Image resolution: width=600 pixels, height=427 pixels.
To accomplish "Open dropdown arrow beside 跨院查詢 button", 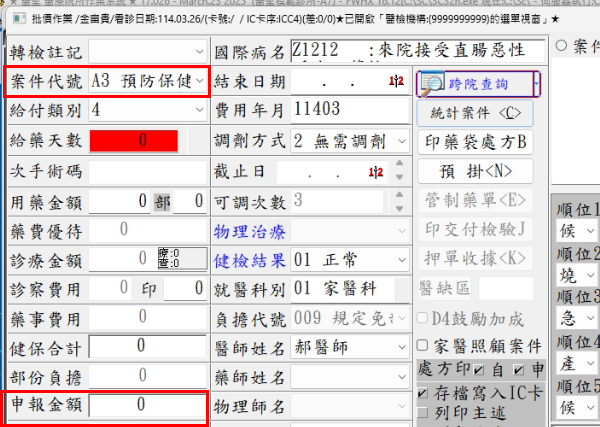I will coord(538,83).
